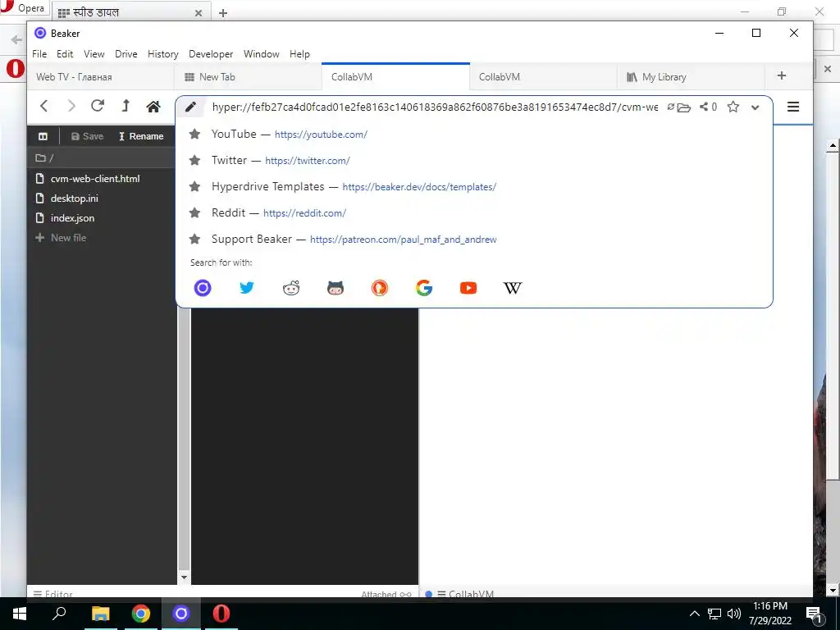840x630 pixels.
Task: Switch to the Web TV tab
Action: coord(101,76)
